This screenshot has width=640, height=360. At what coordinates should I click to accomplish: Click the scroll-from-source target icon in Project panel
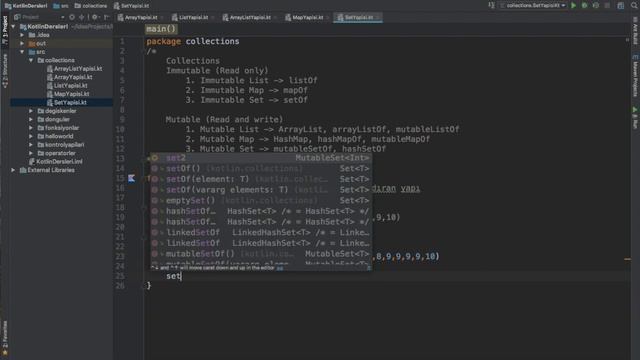coord(72,17)
